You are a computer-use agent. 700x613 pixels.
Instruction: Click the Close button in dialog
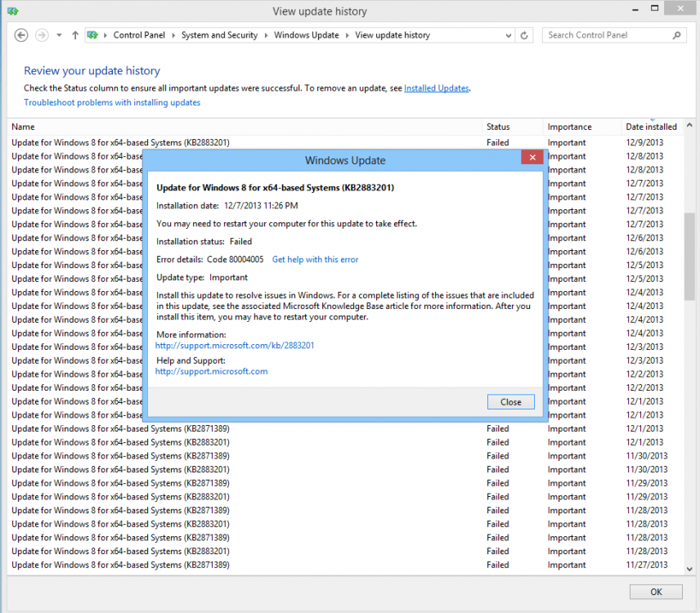[511, 402]
